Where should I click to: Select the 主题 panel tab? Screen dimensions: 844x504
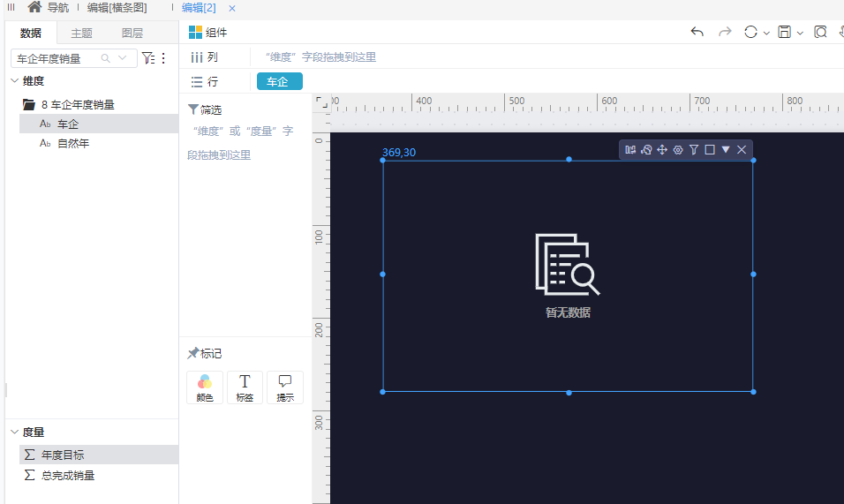(81, 33)
